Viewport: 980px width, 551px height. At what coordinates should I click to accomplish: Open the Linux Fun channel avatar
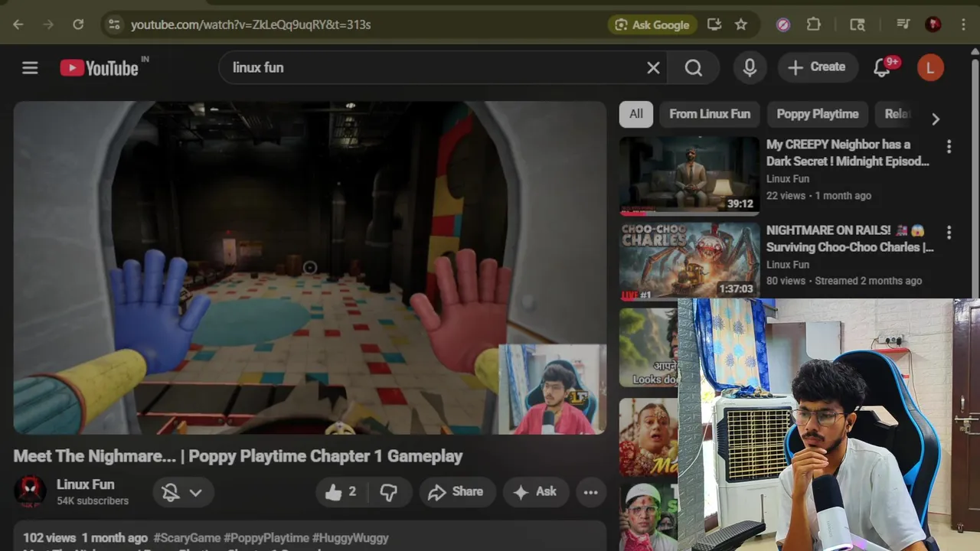pyautogui.click(x=30, y=492)
